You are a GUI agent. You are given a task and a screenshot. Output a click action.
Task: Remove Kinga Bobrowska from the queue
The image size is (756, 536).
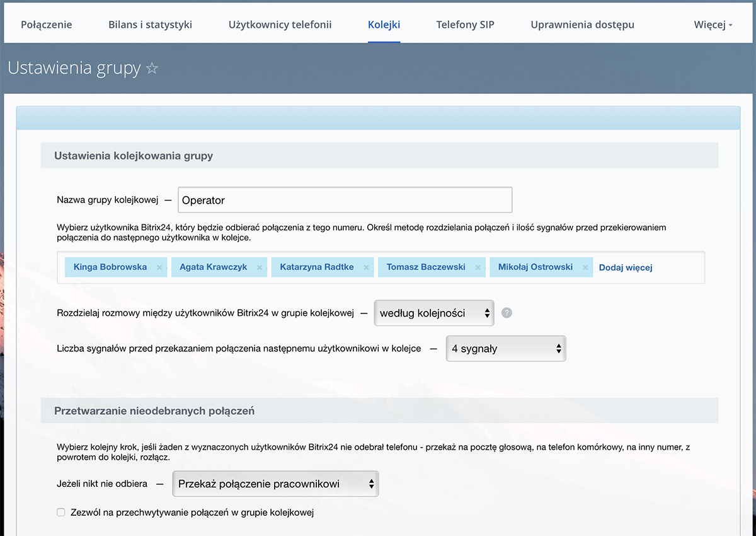click(x=159, y=267)
